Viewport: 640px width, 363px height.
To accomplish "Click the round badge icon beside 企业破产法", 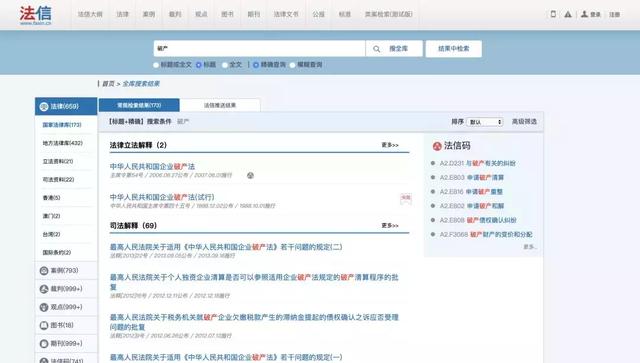I will [x=250, y=175].
